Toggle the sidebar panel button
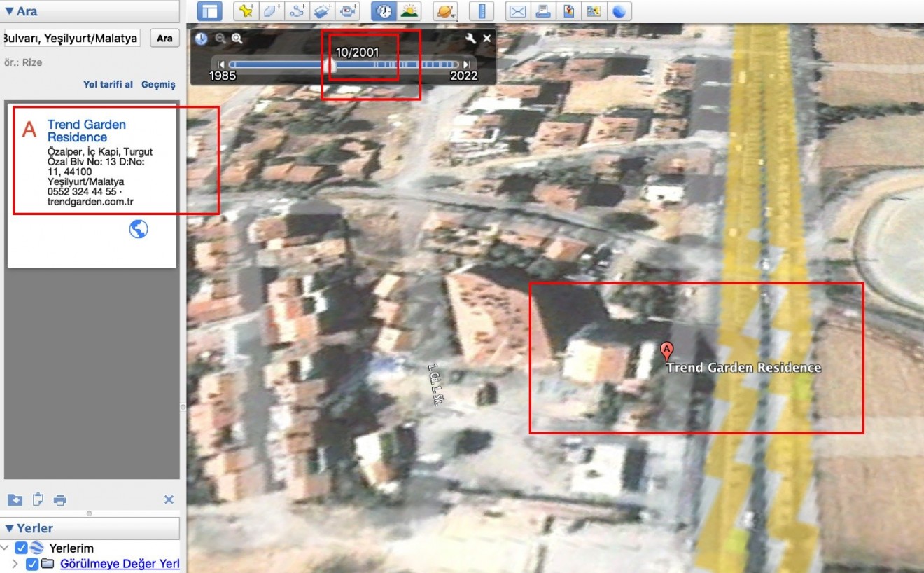The height and width of the screenshot is (573, 924). [209, 11]
